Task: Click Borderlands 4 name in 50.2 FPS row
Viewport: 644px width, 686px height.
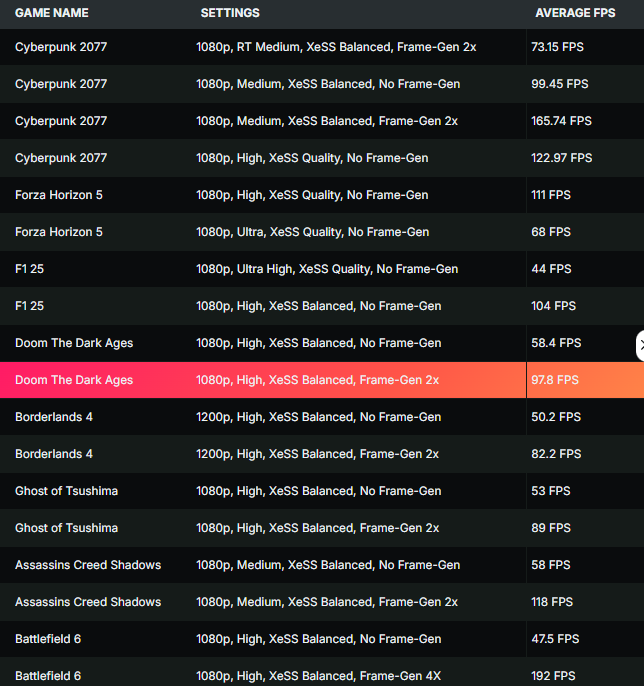Action: 54,417
